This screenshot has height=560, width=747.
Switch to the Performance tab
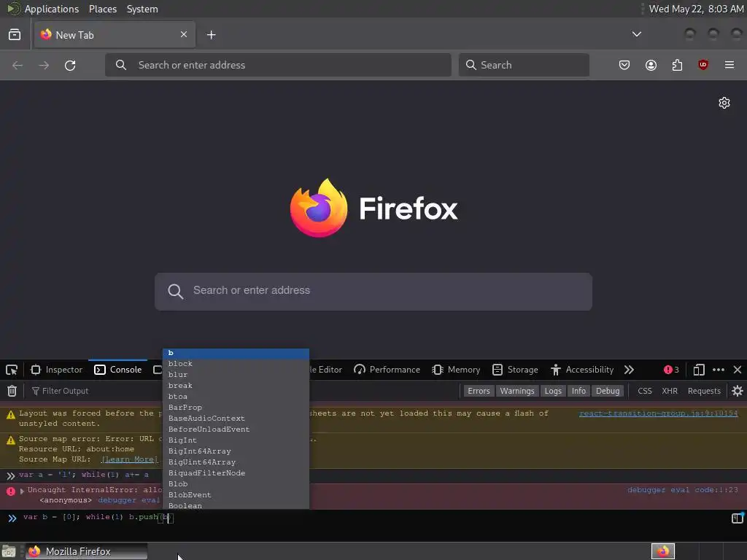pyautogui.click(x=387, y=370)
